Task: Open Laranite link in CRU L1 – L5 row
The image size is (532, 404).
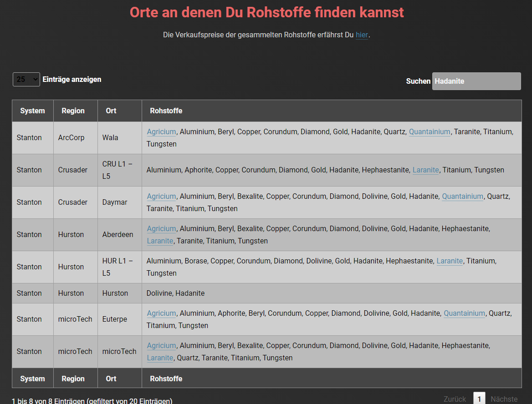Action: (426, 170)
